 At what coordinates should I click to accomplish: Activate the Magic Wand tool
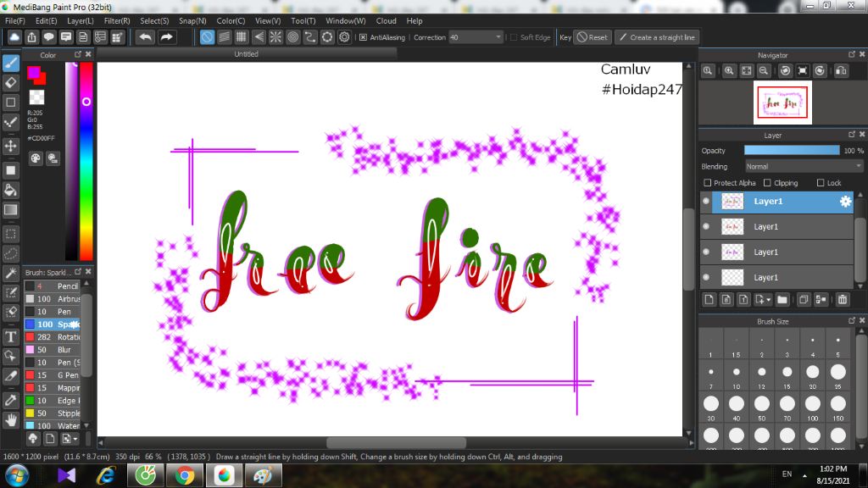coord(10,273)
